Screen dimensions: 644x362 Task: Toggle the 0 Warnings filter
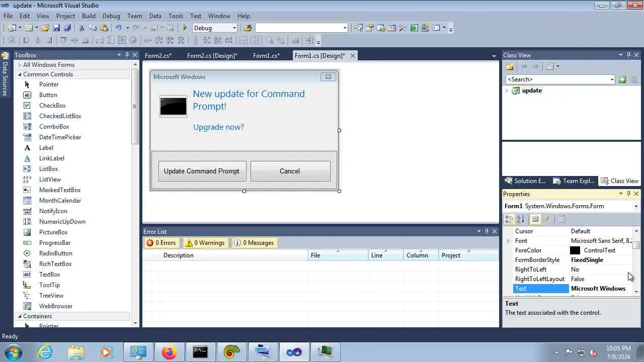[x=205, y=243]
